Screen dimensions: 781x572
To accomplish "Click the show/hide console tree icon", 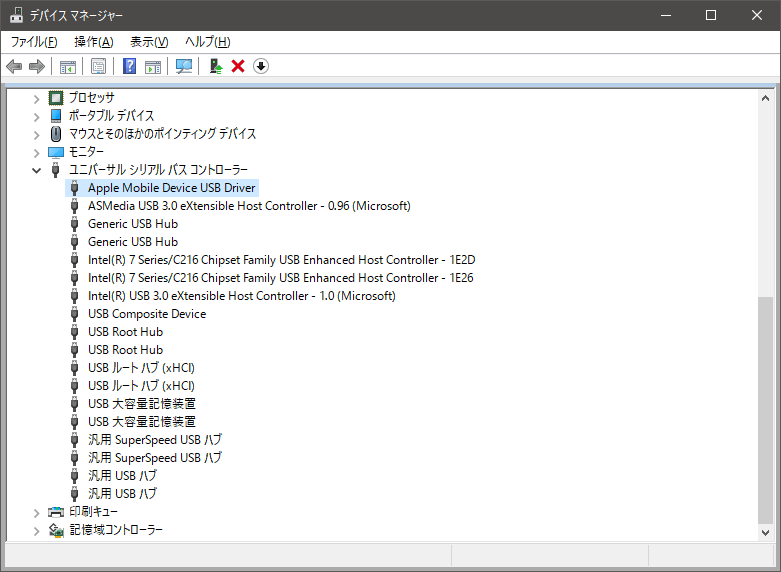I will point(68,66).
